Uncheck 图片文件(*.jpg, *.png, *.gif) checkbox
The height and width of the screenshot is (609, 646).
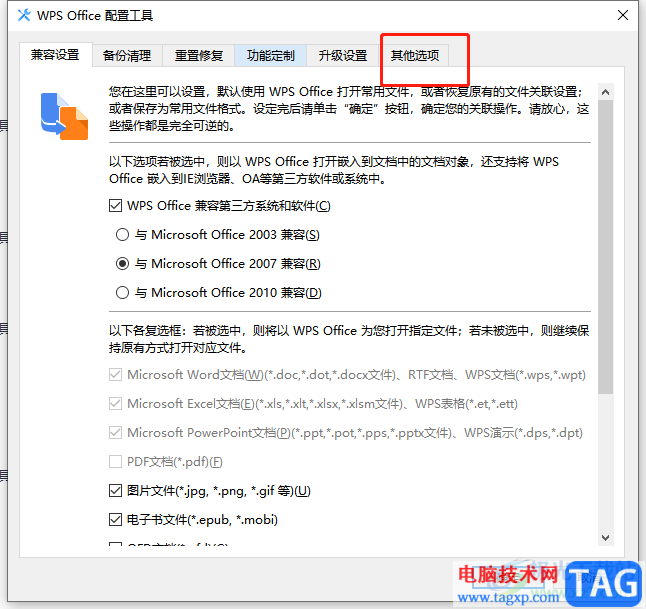point(115,490)
